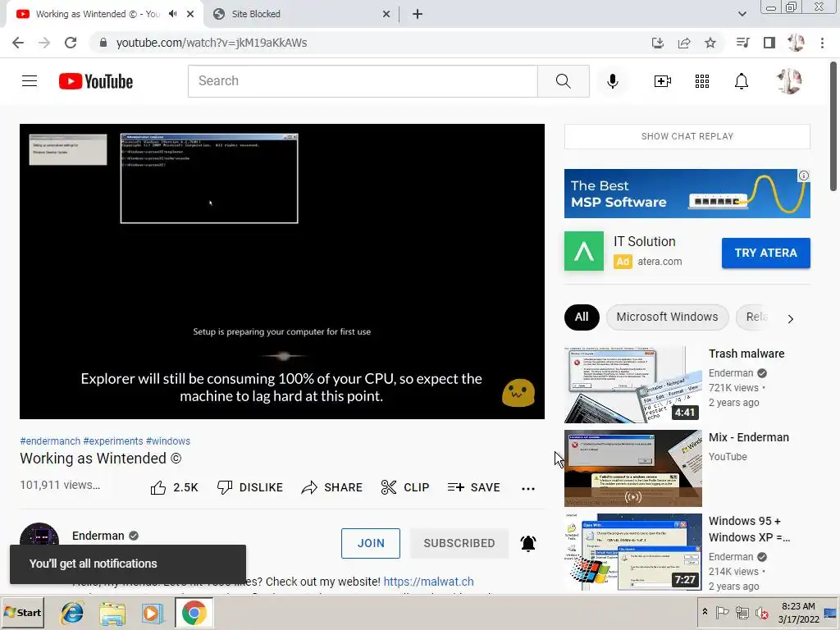Show hidden system tray icons arrow
Viewport: 840px width, 630px height.
click(705, 611)
